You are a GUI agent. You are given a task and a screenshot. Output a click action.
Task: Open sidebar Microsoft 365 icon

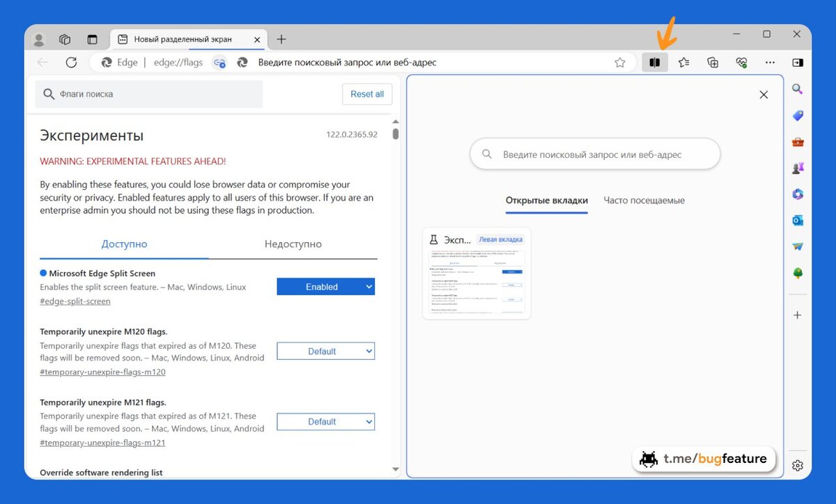point(798,194)
